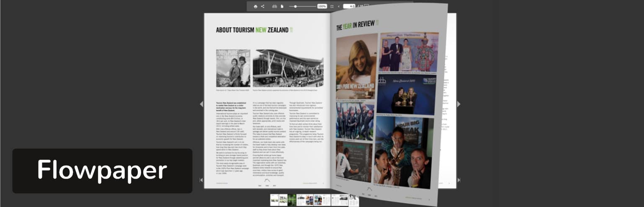The image size is (644, 207).
Task: Click the 100% zoom level field
Action: tap(322, 6)
